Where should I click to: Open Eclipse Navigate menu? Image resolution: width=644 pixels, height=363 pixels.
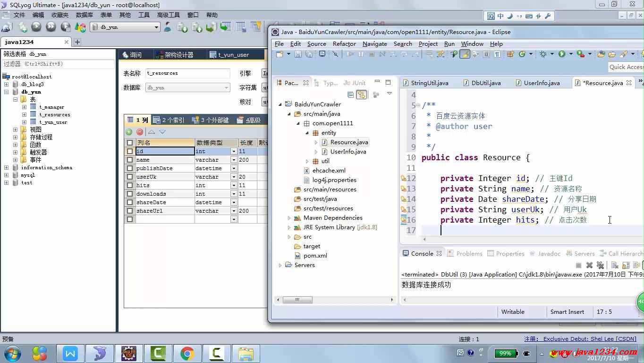pos(375,43)
